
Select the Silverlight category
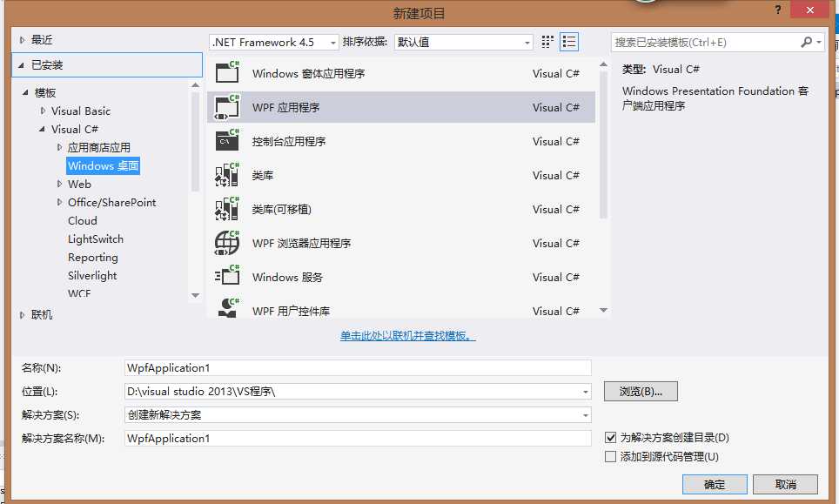(x=92, y=276)
